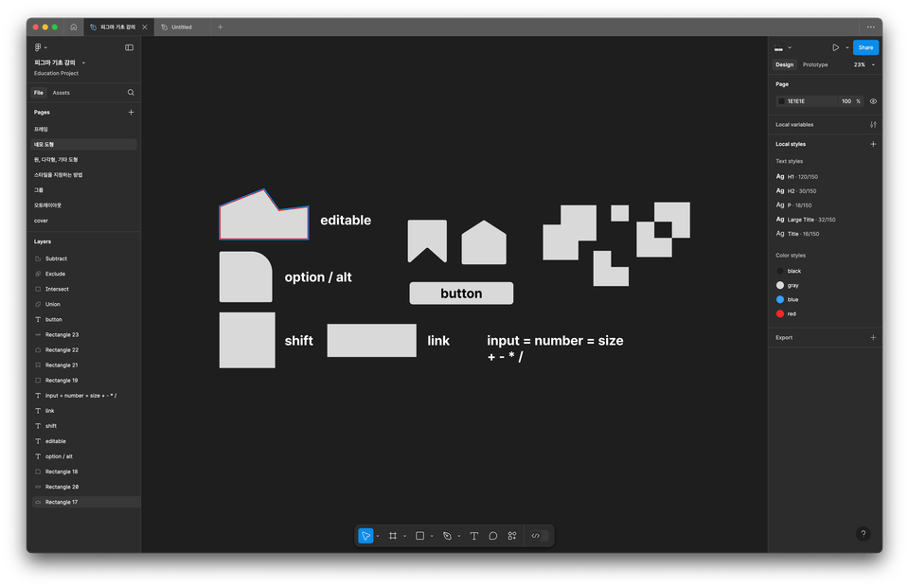The width and height of the screenshot is (909, 588).
Task: Select the bookmark shape on canvas
Action: pyautogui.click(x=427, y=241)
